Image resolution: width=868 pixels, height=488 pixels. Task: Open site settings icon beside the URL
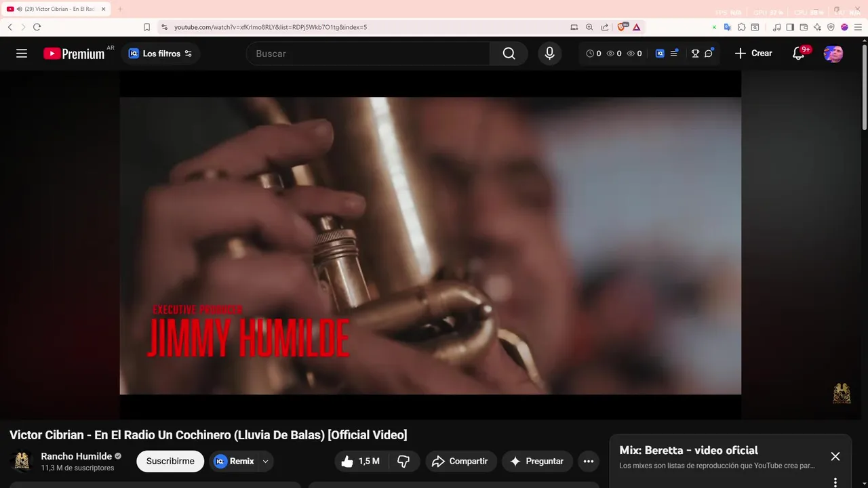point(164,27)
